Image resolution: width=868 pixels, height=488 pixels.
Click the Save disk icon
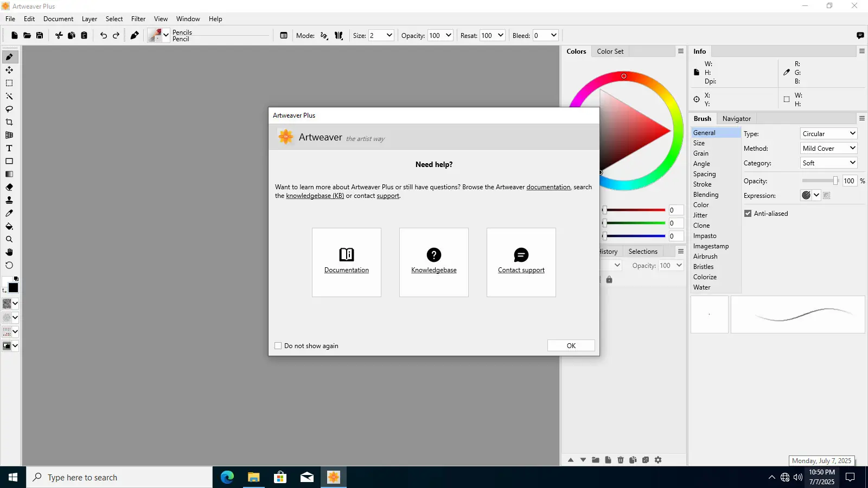coord(40,35)
